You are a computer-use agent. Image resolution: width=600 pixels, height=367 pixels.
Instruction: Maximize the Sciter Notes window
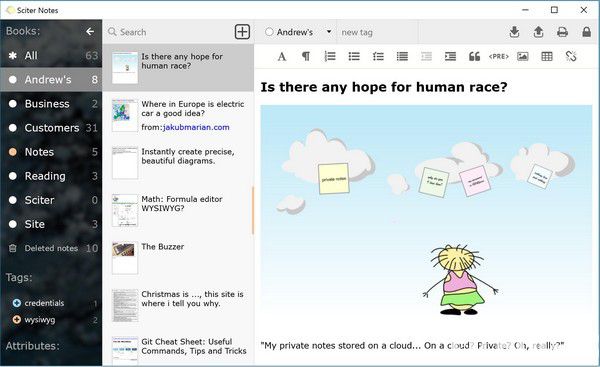[554, 10]
